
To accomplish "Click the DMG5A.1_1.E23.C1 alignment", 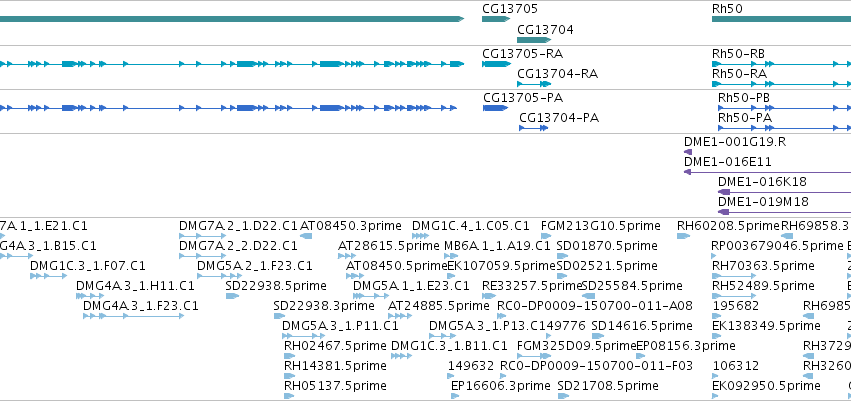I will click(371, 296).
